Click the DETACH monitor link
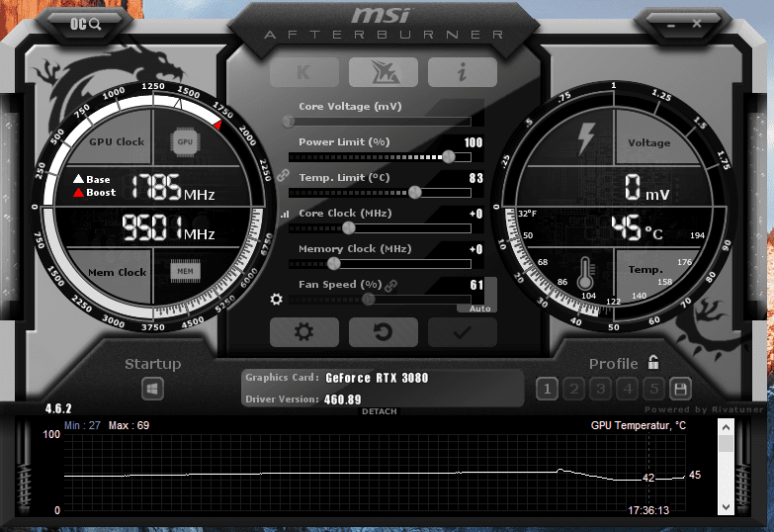 (x=380, y=411)
